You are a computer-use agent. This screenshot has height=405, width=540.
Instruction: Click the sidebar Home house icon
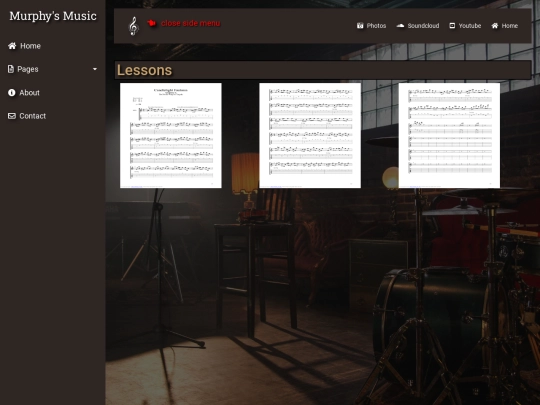(12, 46)
